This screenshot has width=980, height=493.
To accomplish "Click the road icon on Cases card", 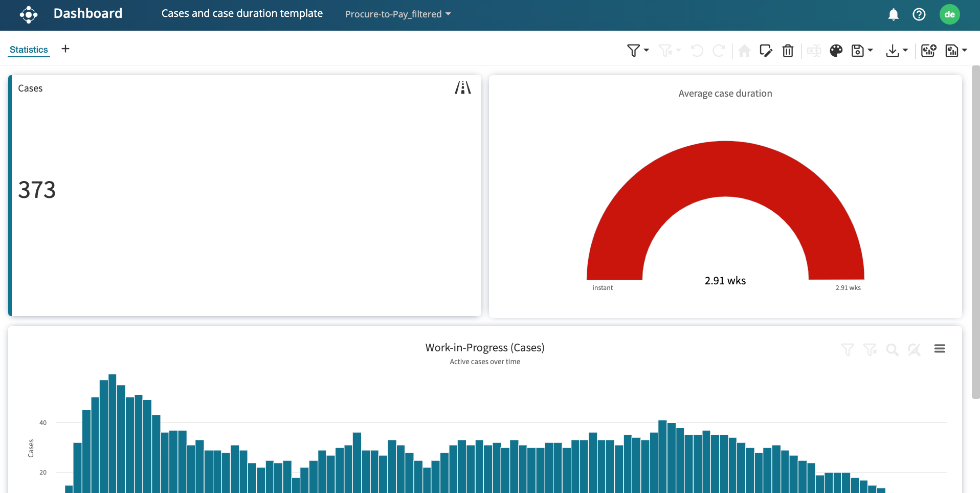I will click(x=463, y=88).
